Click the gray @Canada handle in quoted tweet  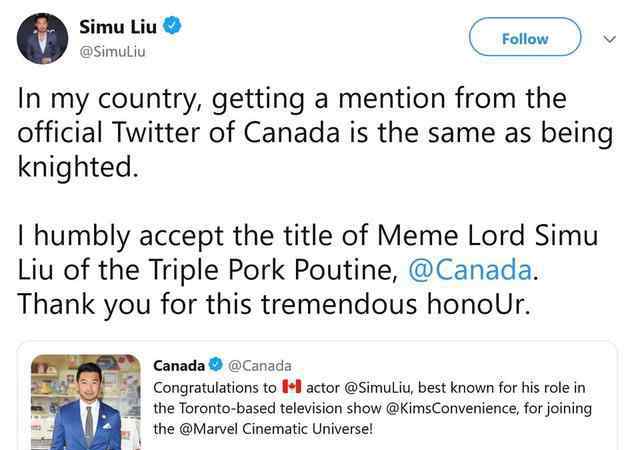(259, 366)
